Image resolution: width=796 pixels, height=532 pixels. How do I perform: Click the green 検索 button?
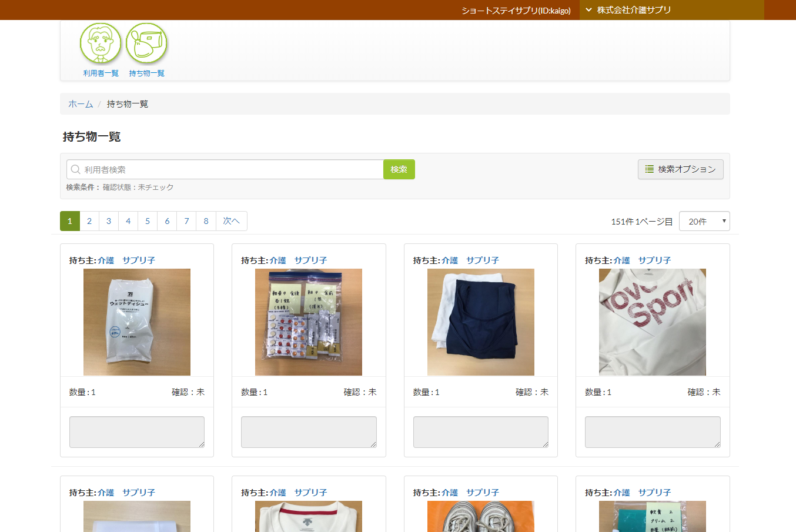point(399,169)
